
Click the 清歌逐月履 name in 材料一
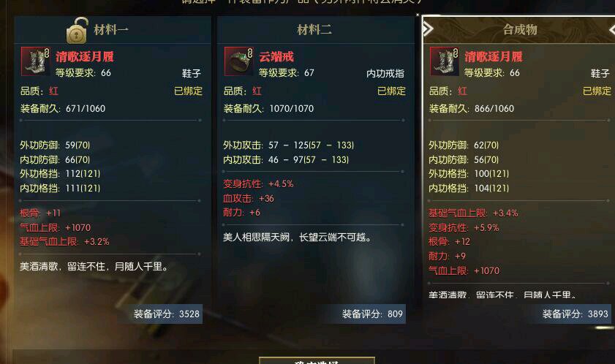point(85,57)
